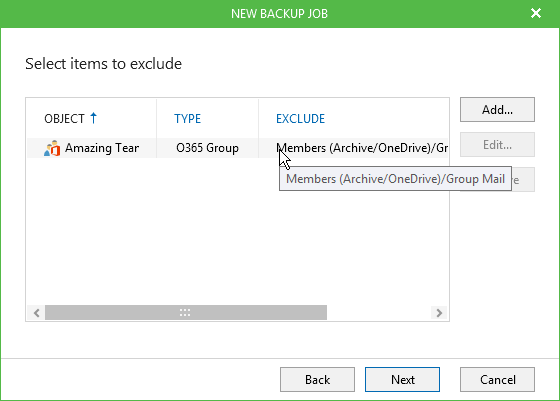Screen dimensions: 560x401
Task: Click the horizontal scrollbar left arrow
Action: coord(36,313)
